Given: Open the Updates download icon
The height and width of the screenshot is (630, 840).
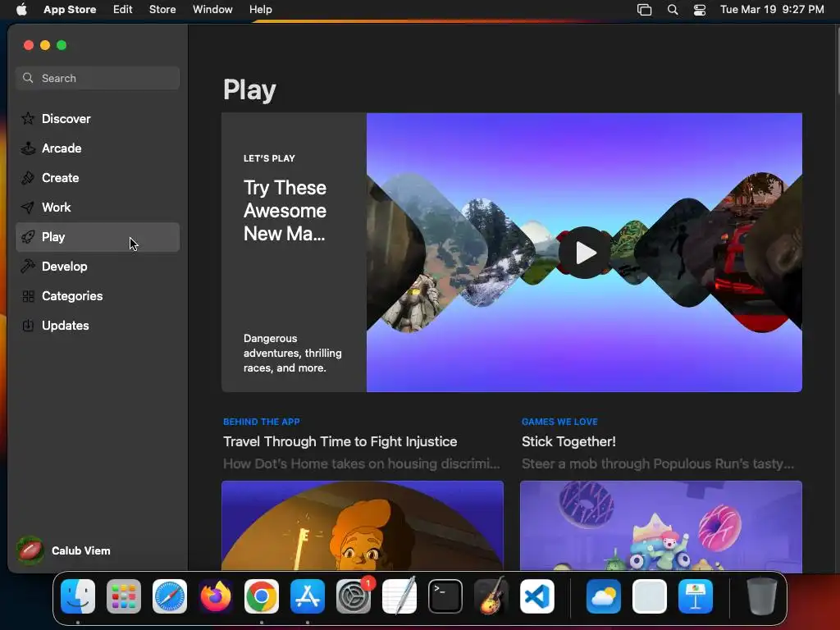Looking at the screenshot, I should [28, 325].
